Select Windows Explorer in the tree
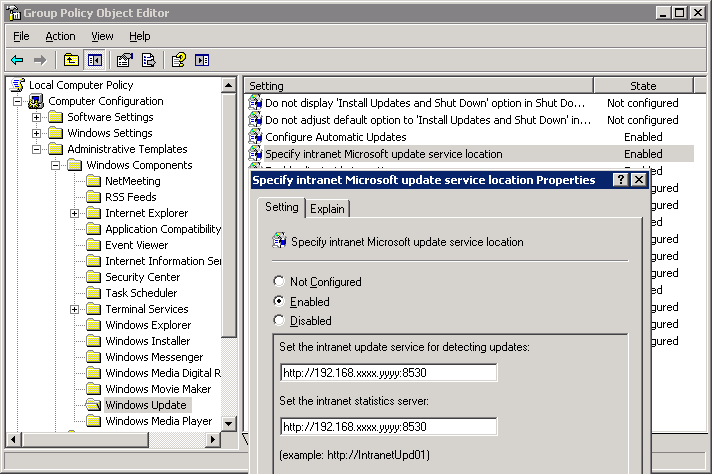Viewport: 712px width, 474px height. [148, 325]
